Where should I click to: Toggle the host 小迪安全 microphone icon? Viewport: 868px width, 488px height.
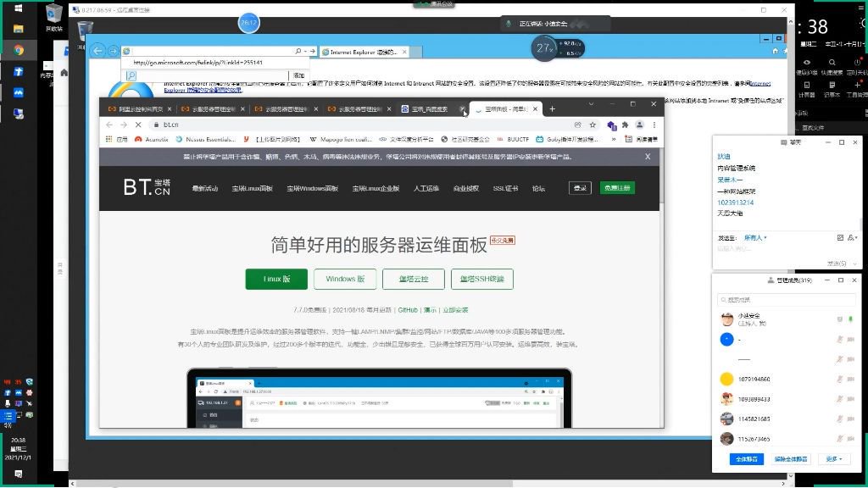851,319
